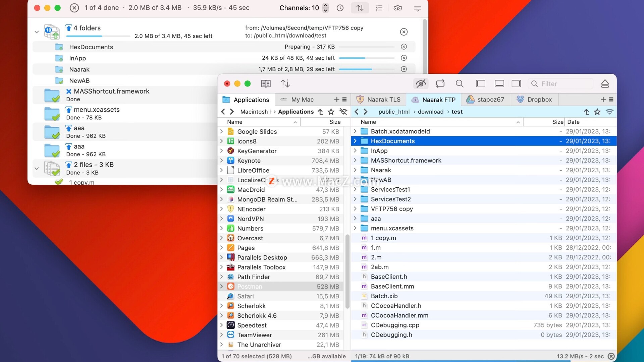Focus the Filter search field
Image resolution: width=644 pixels, height=362 pixels.
(x=560, y=84)
